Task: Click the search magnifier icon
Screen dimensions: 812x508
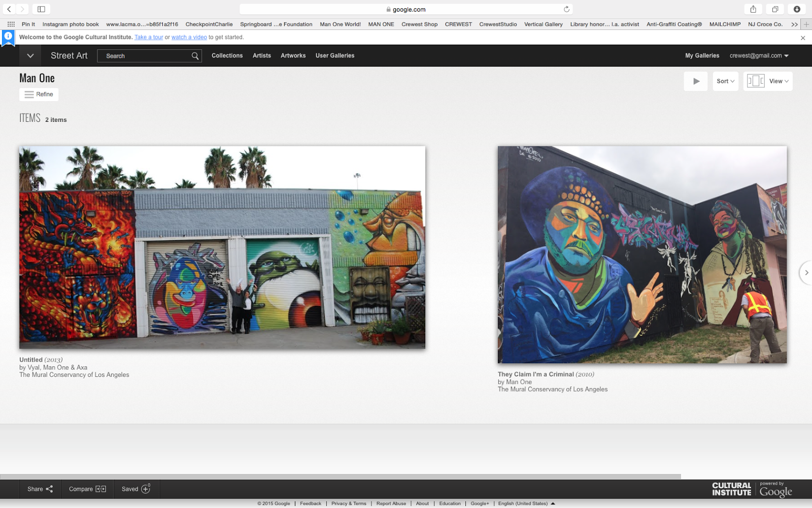Action: click(x=195, y=56)
